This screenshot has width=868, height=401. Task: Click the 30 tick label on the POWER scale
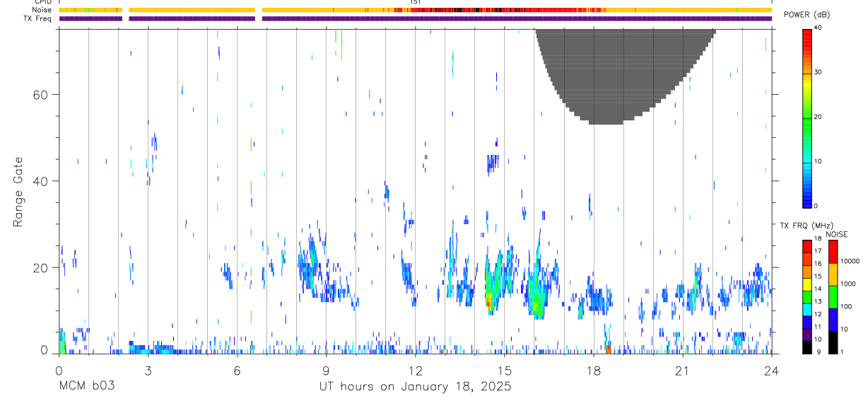click(x=818, y=72)
